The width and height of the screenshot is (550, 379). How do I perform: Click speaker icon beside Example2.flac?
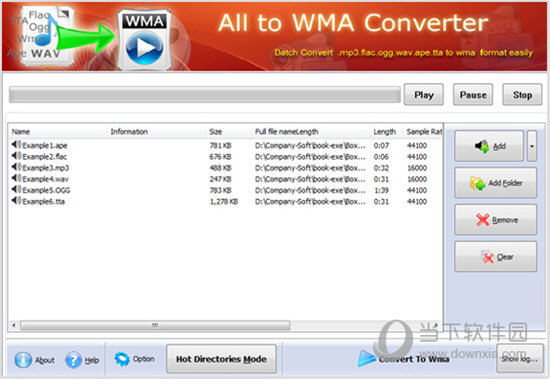[16, 156]
